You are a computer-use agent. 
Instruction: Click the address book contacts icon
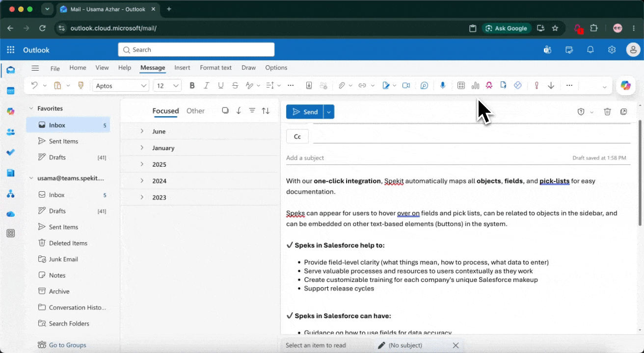[309, 86]
